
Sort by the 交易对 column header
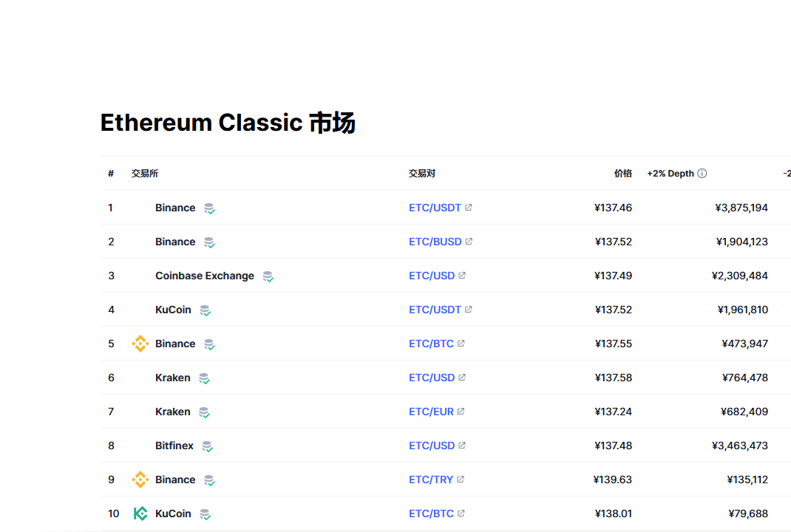point(421,174)
